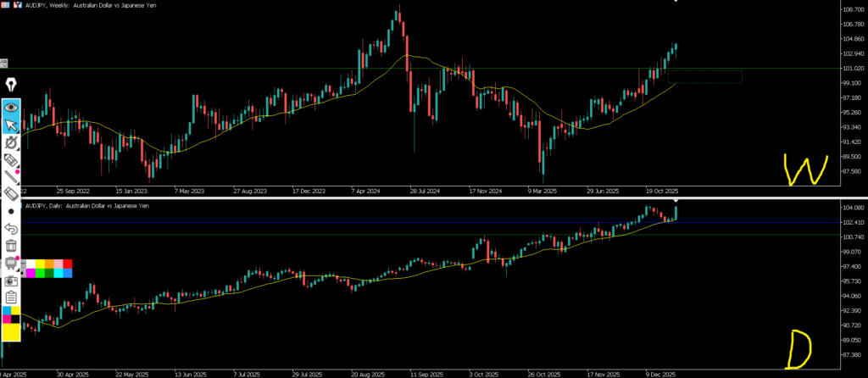Take a screenshot with the camera icon
Image resolution: width=868 pixels, height=378 pixels.
point(12,281)
